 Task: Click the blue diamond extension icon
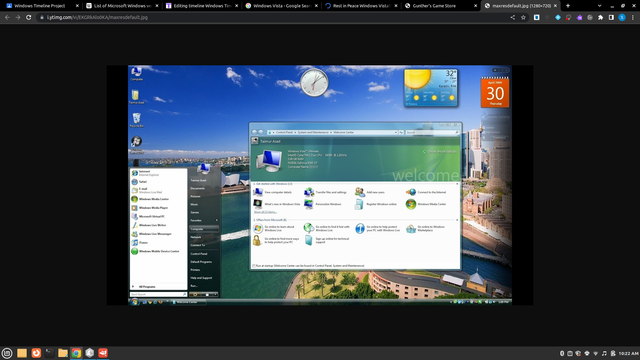(558, 18)
